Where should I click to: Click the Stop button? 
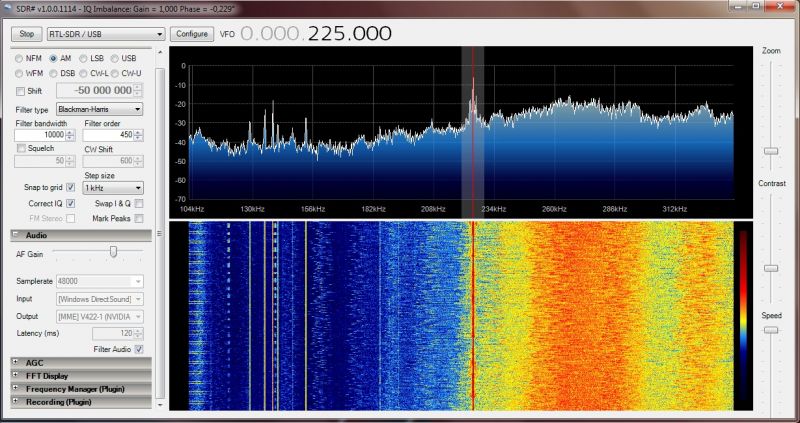(27, 34)
